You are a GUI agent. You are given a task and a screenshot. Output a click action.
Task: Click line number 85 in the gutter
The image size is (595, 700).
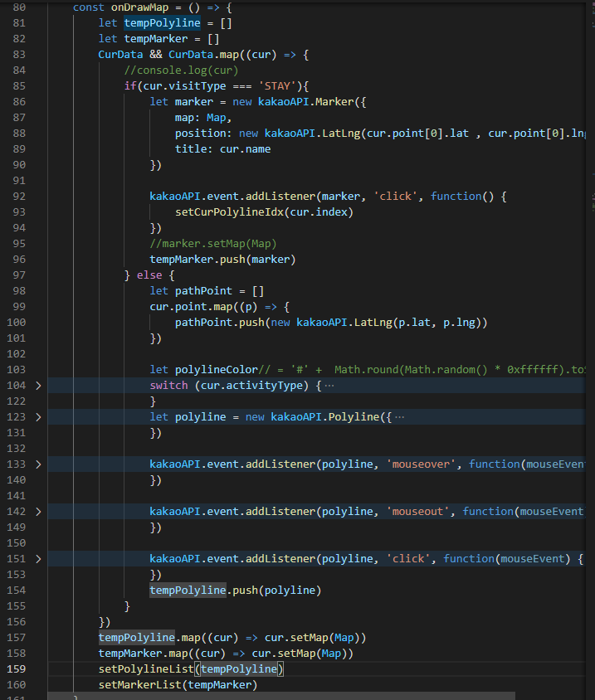coord(19,85)
